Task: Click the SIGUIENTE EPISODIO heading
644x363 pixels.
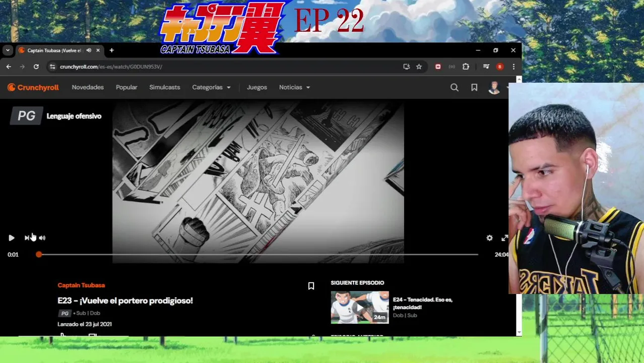Action: [357, 283]
